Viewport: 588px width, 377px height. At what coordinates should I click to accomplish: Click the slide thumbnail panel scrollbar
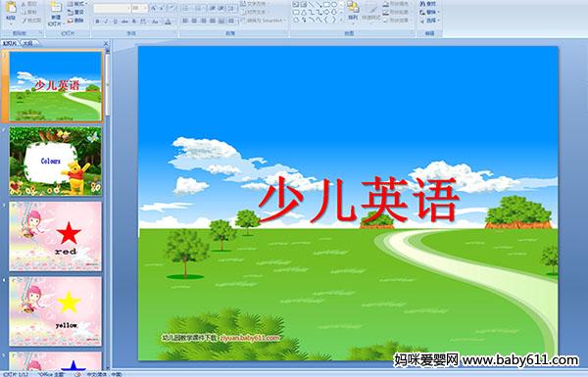108,209
